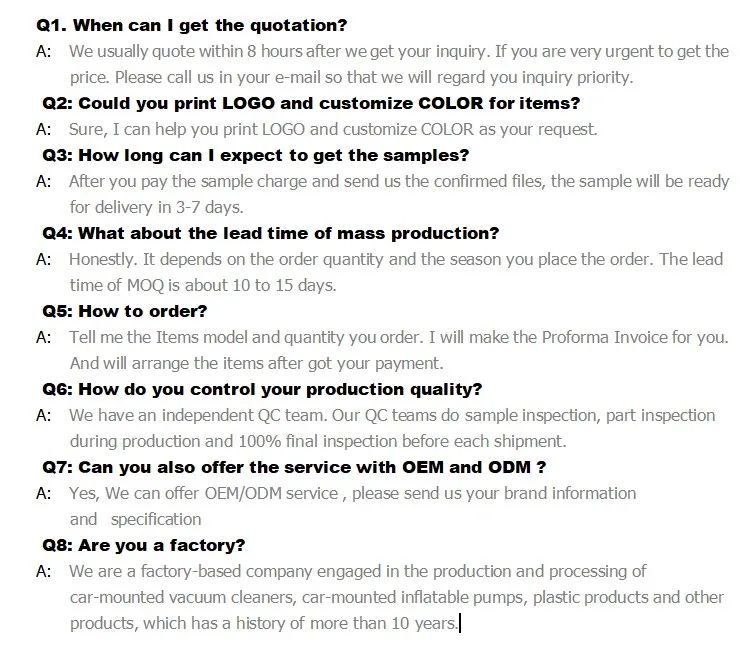The height and width of the screenshot is (657, 751).
Task: Click 'arrange the items after got your payment' line
Action: pos(256,363)
